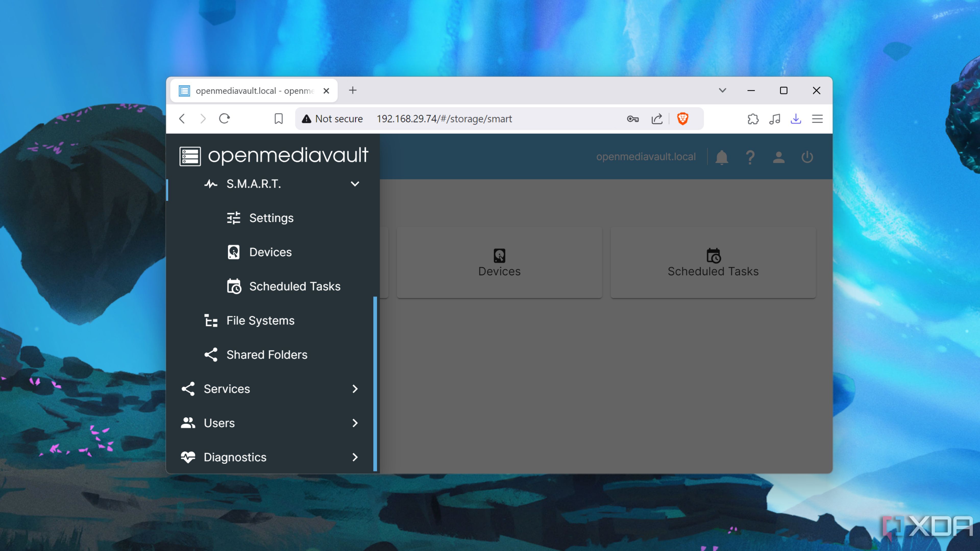
Task: Click the Scheduled Tasks calendar icon in sidebar
Action: coord(234,286)
